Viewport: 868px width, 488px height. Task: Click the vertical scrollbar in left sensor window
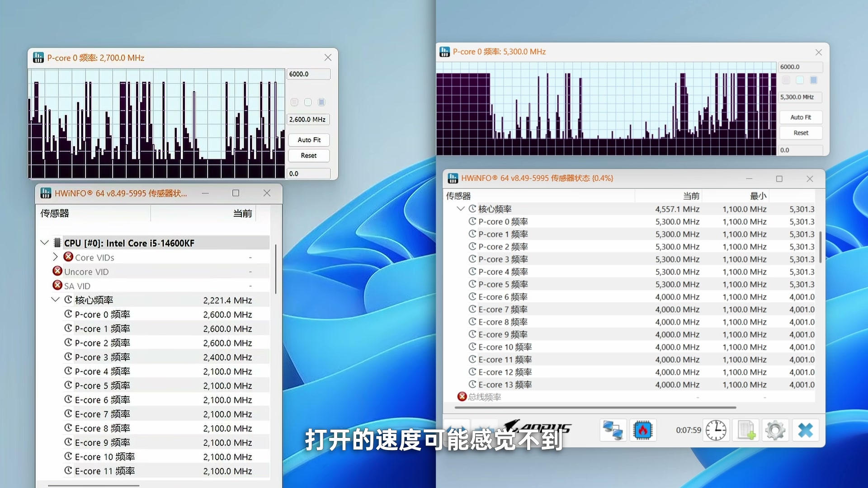[x=275, y=269]
